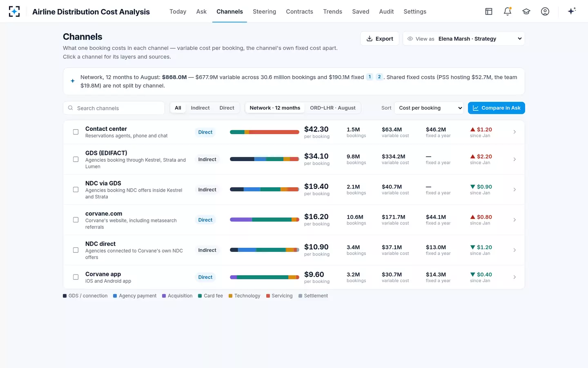Expand GDS (EDIFACT) row chevron
This screenshot has height=368, width=588.
pyautogui.click(x=514, y=159)
